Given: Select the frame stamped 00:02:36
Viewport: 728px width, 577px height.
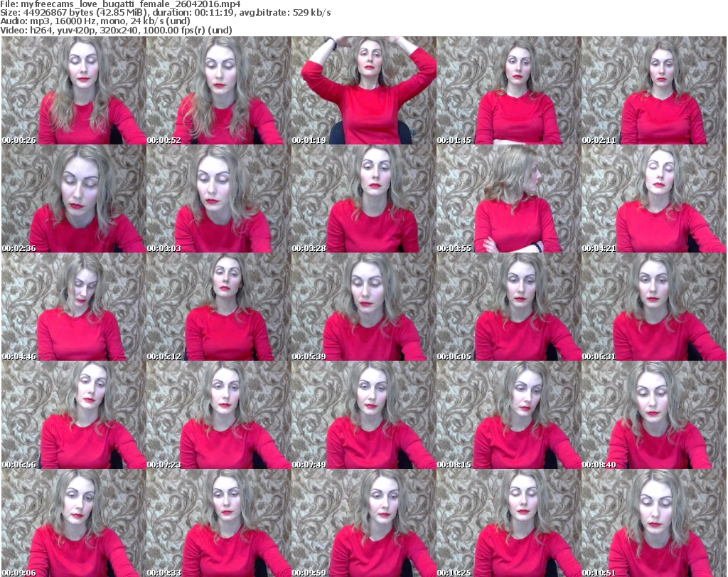Looking at the screenshot, I should (74, 198).
